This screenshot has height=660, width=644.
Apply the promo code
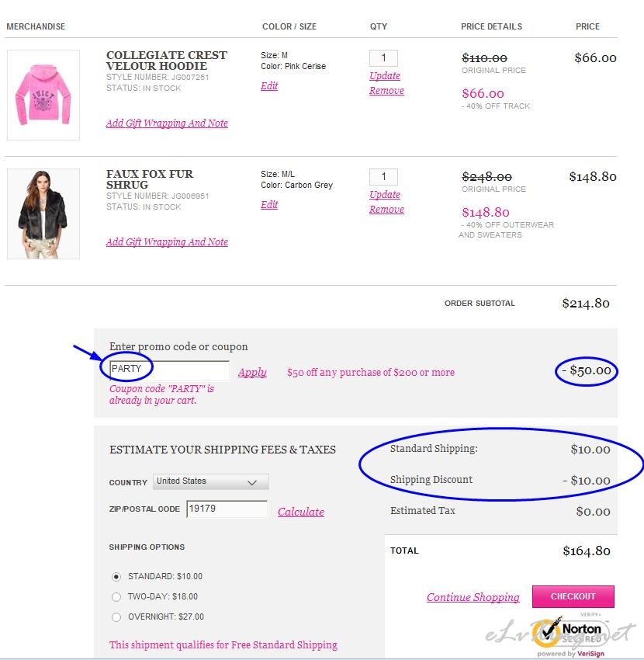pyautogui.click(x=252, y=372)
